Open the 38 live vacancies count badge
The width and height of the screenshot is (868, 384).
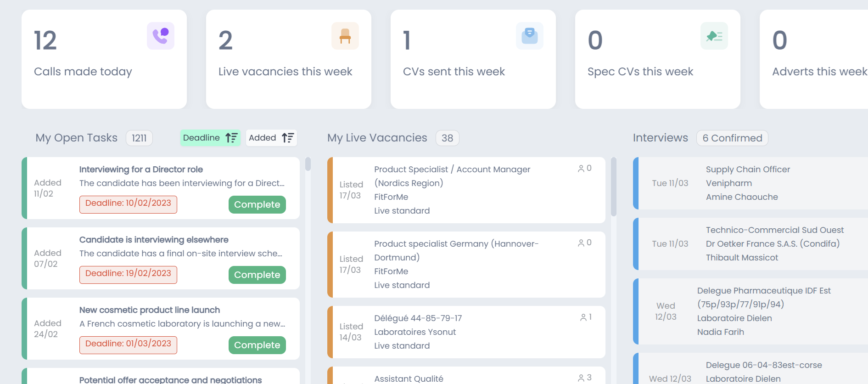[447, 138]
